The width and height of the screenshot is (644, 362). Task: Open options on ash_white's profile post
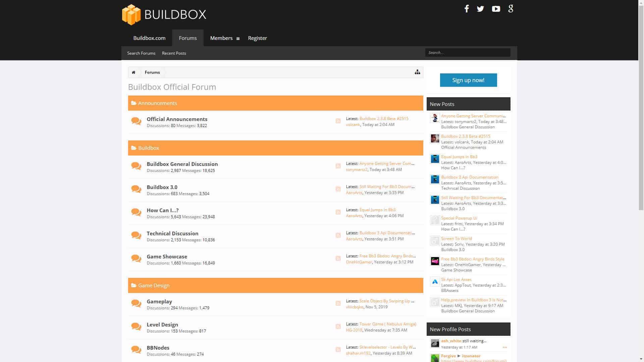(x=505, y=347)
